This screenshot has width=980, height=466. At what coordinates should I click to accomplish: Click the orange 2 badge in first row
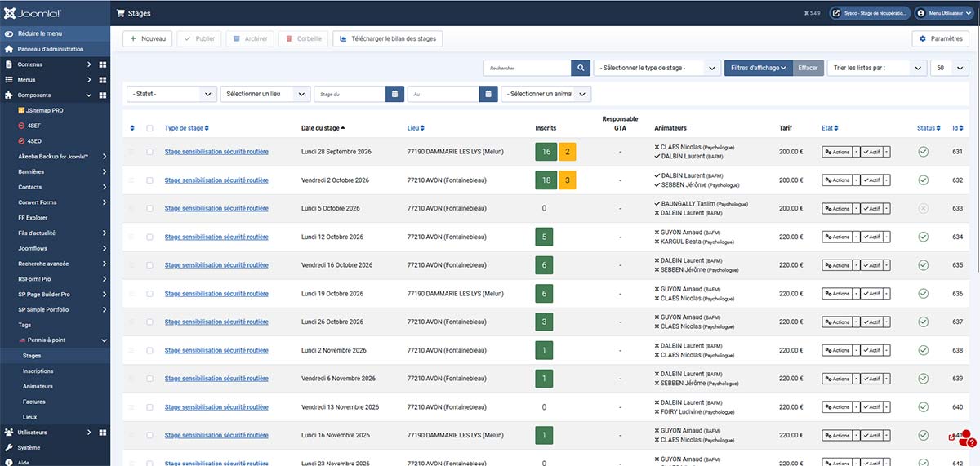[567, 152]
